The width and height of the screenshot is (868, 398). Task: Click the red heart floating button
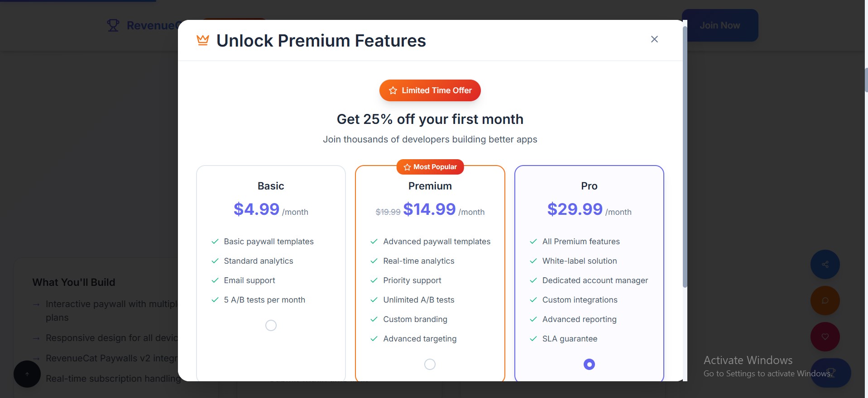825,337
